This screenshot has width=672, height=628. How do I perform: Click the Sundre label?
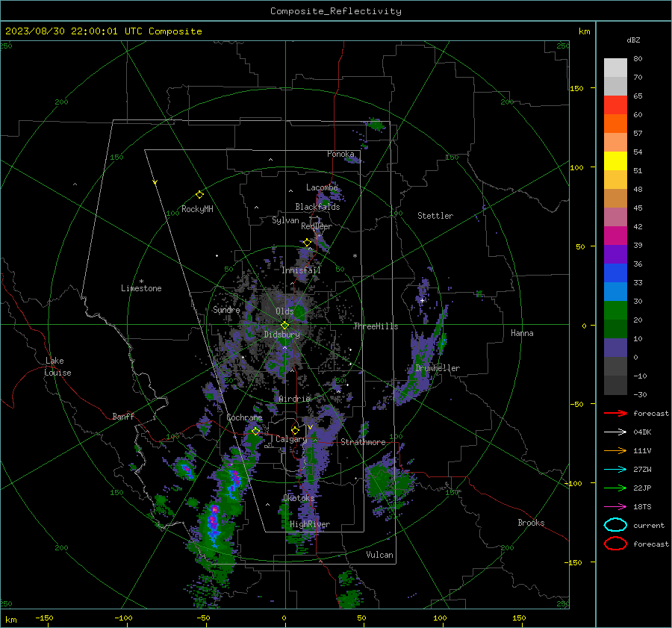226,309
